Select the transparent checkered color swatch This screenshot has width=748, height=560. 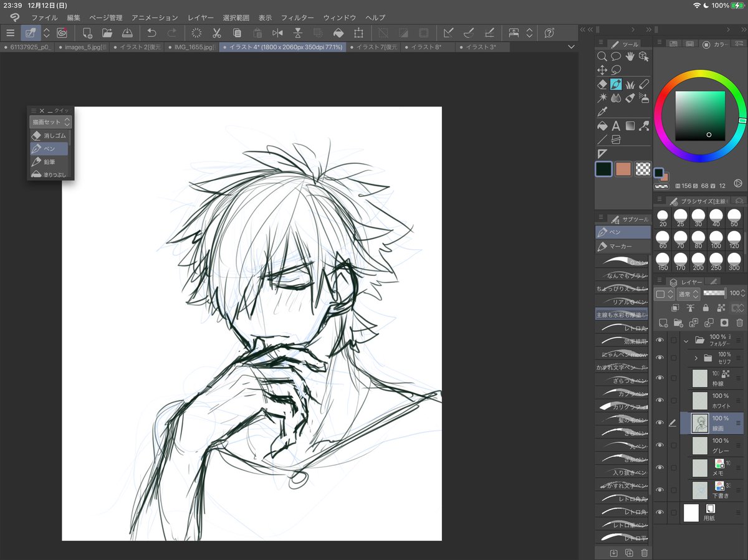click(x=643, y=169)
